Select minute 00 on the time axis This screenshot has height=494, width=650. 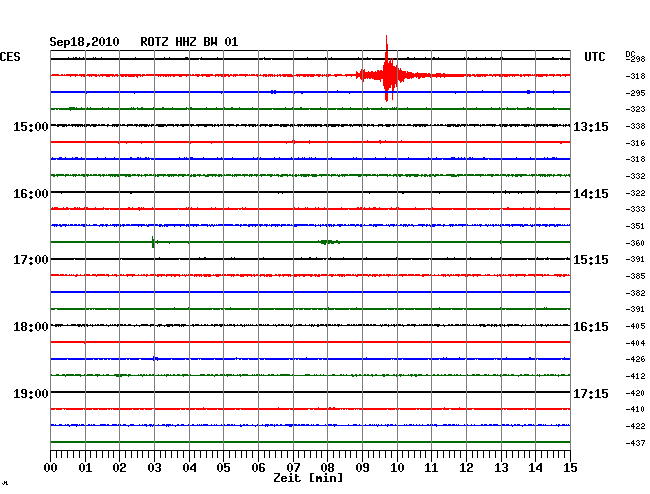[51, 467]
